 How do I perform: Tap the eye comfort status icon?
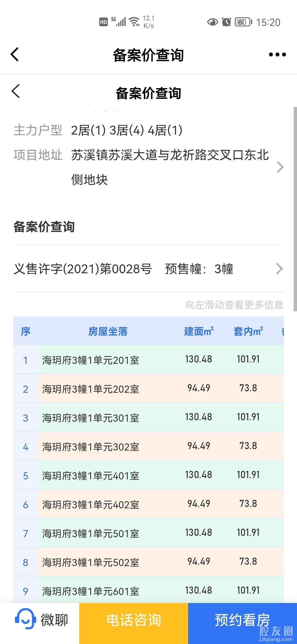click(x=212, y=22)
